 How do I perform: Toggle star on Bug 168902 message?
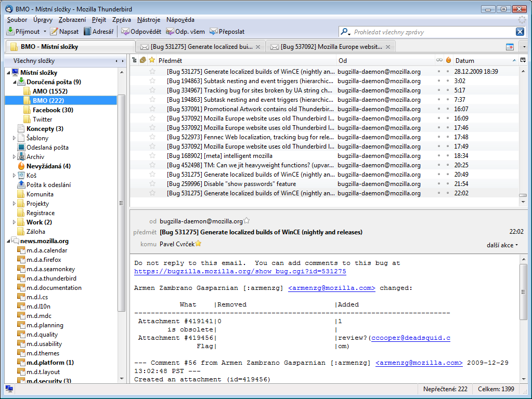(152, 156)
